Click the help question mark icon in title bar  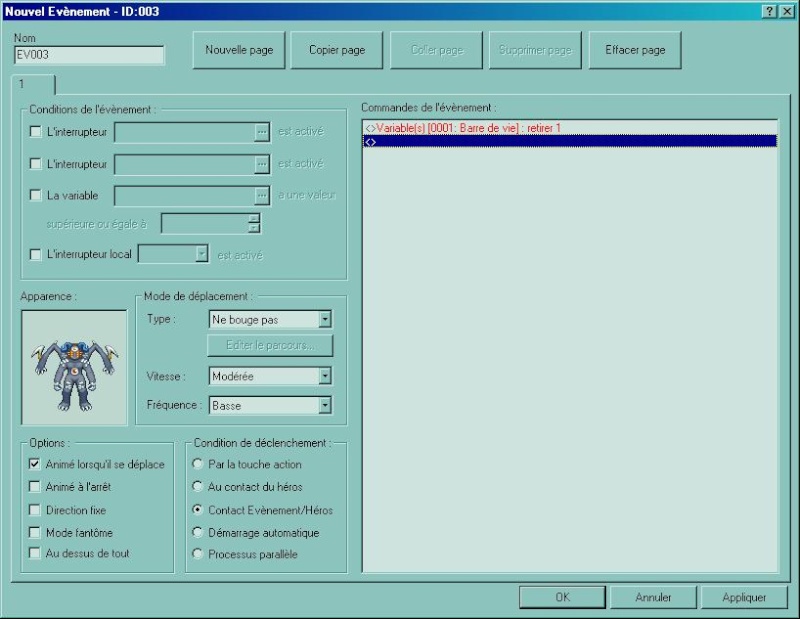pyautogui.click(x=771, y=10)
